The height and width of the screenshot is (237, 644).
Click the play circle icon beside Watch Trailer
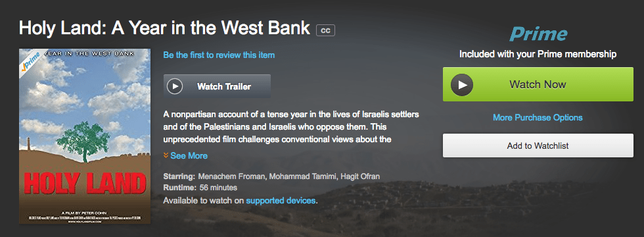point(175,86)
